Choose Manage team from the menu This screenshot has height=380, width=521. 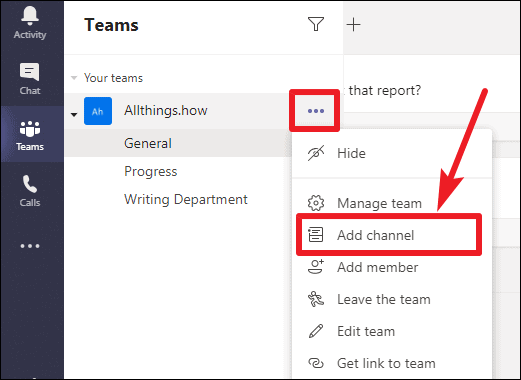tap(392, 203)
